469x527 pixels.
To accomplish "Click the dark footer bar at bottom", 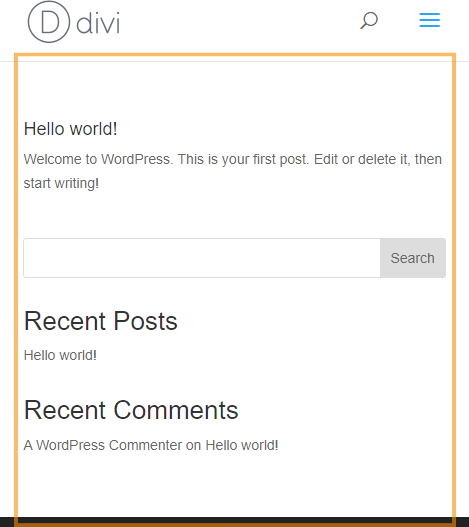I will click(x=234, y=522).
